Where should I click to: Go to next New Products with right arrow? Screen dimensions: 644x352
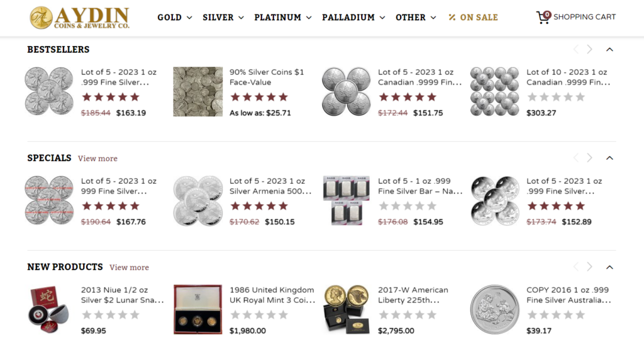tap(589, 267)
